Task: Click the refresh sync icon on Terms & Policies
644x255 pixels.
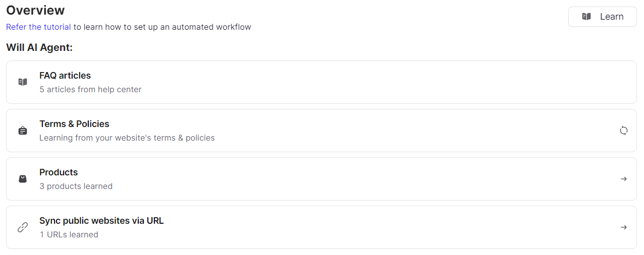Action: 624,131
